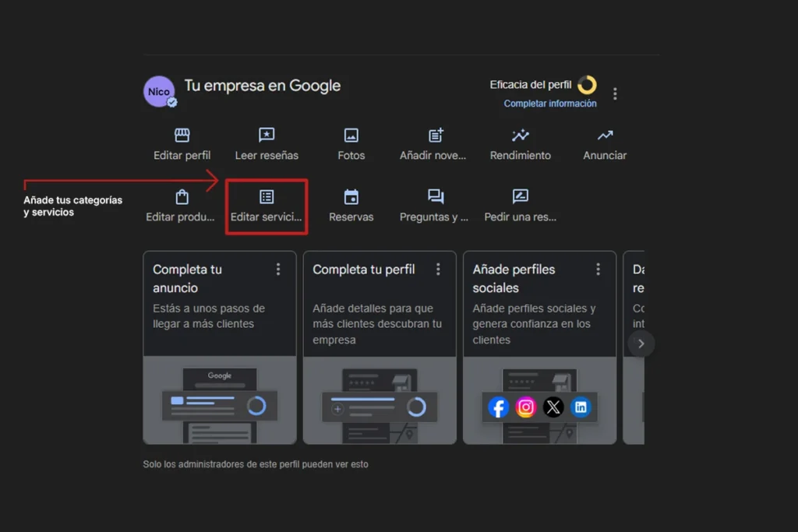Click the Leer reseñas label
The height and width of the screenshot is (532, 798).
tap(267, 156)
